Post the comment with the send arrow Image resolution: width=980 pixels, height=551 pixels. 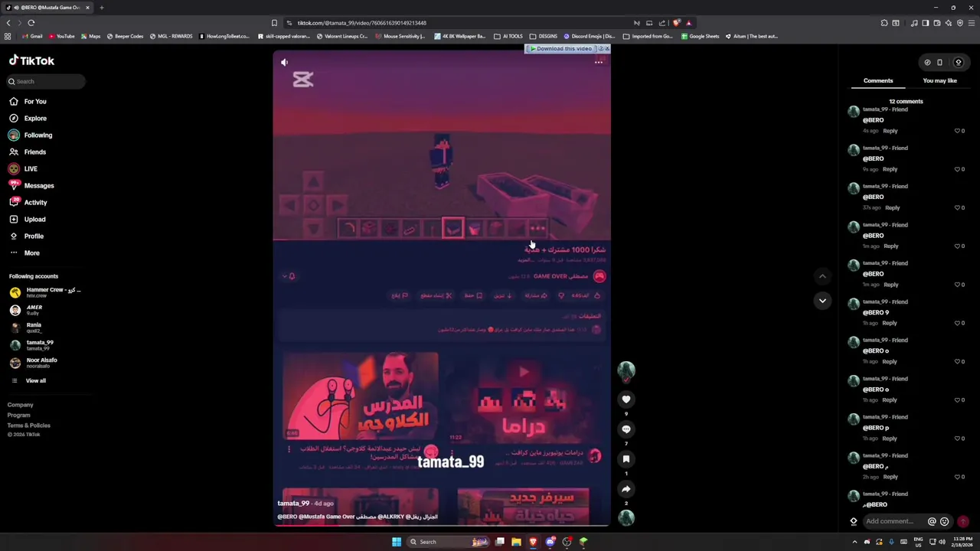point(962,522)
